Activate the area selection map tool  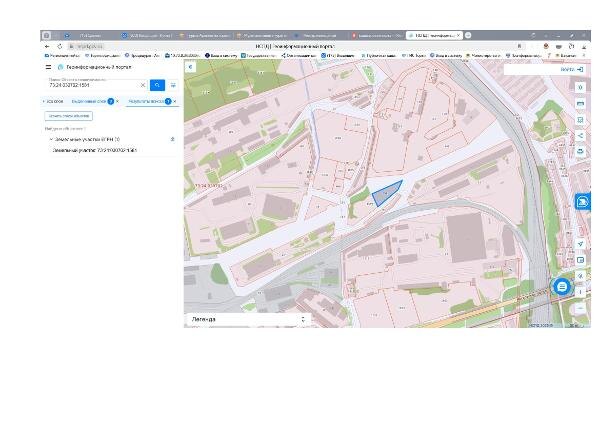tap(580, 120)
